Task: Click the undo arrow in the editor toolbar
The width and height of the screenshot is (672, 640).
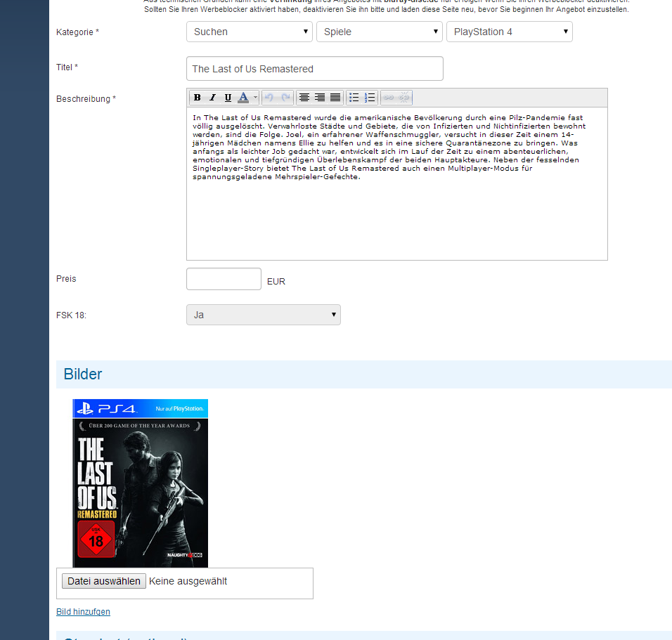Action: [269, 98]
